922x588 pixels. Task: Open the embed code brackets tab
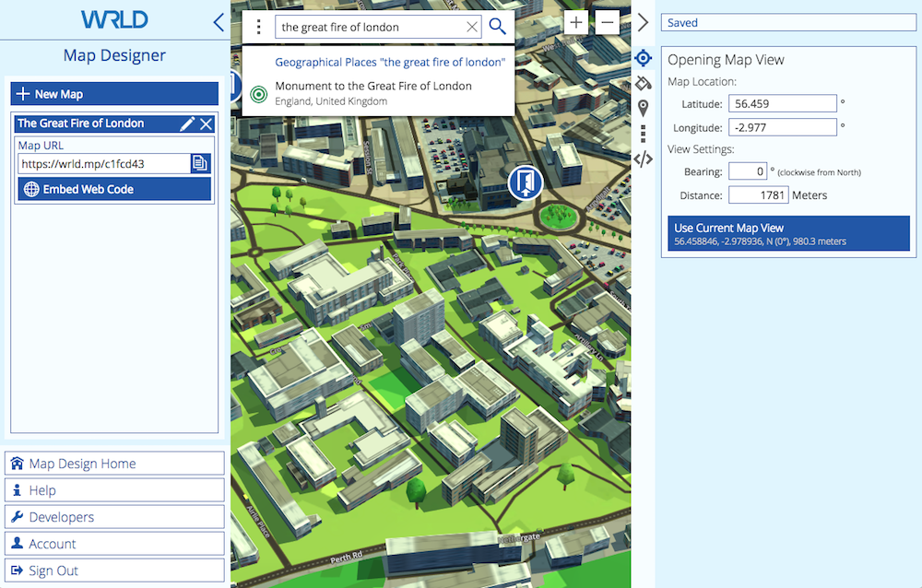pos(644,159)
